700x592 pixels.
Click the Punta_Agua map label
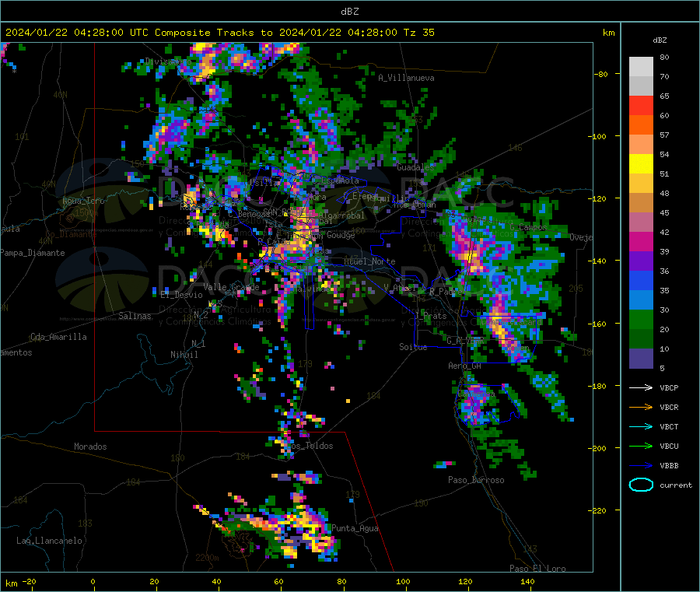point(355,528)
